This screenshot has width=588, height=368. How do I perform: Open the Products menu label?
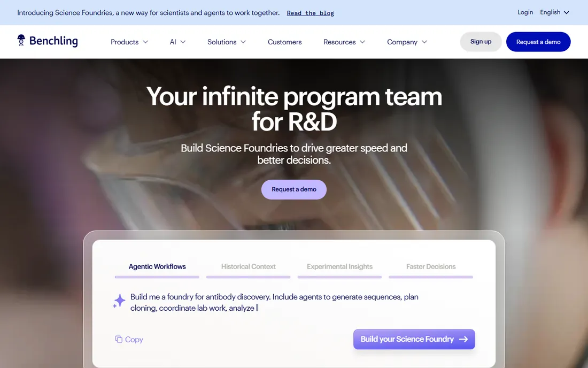click(x=125, y=42)
